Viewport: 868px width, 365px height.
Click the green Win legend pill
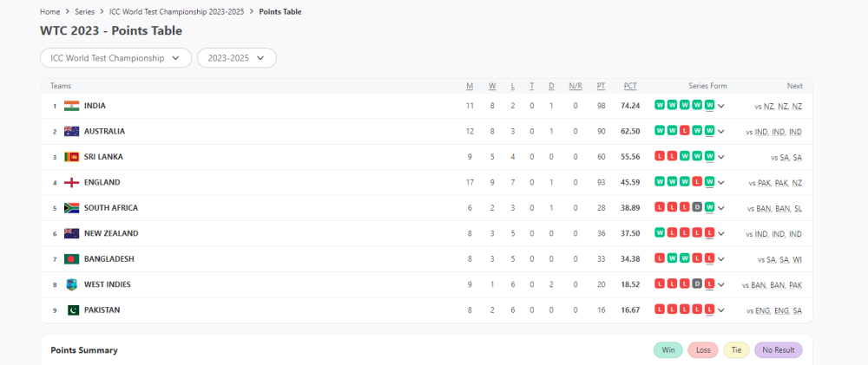click(x=668, y=350)
